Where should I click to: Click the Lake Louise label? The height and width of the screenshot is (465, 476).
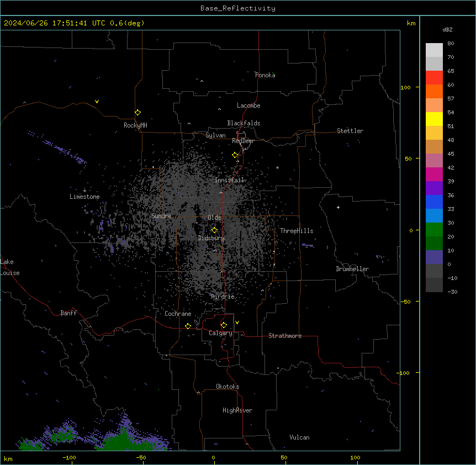pos(10,267)
